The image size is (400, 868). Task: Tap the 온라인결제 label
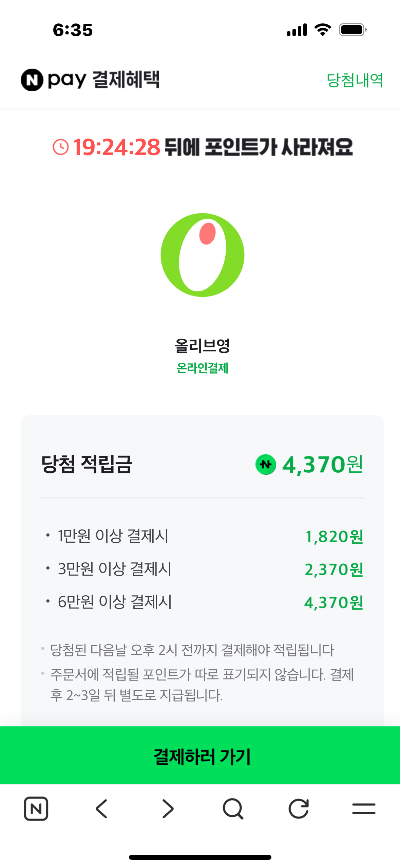(202, 368)
